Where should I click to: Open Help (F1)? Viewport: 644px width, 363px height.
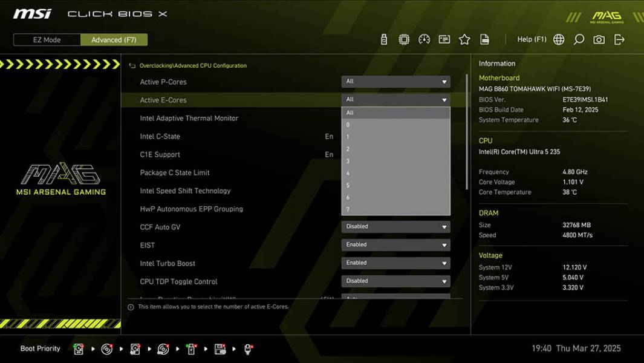click(x=532, y=39)
